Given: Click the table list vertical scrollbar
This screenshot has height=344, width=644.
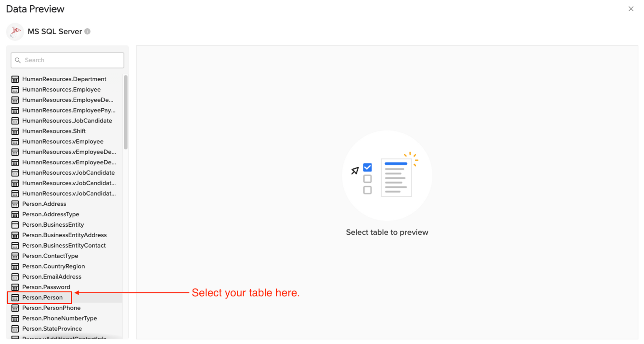Looking at the screenshot, I should click(x=126, y=112).
